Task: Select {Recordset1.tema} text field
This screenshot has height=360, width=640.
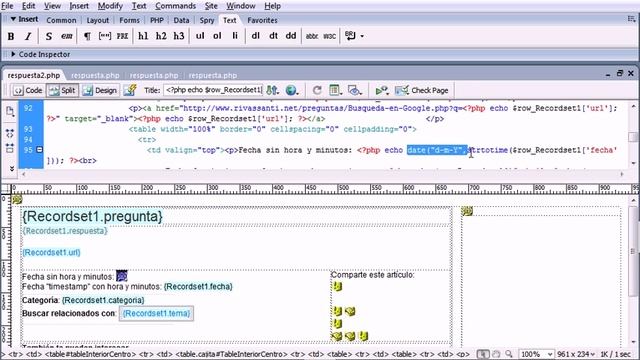Action: [x=156, y=313]
